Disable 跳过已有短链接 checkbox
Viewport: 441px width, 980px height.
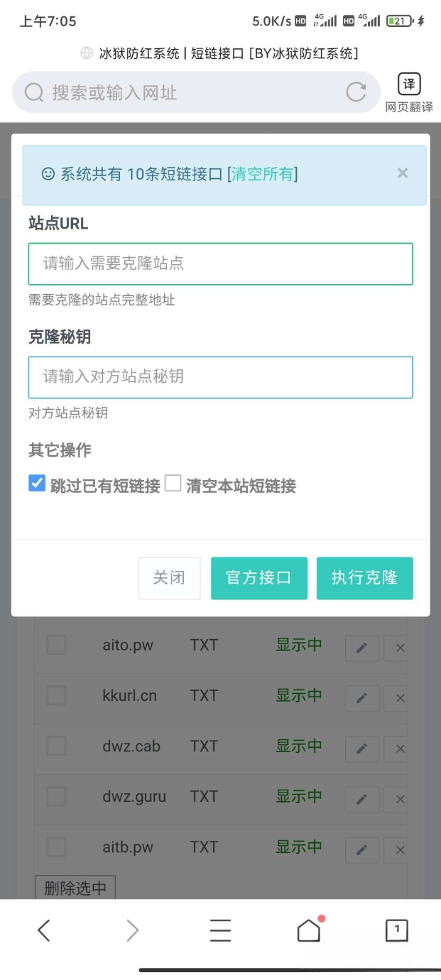pos(37,483)
